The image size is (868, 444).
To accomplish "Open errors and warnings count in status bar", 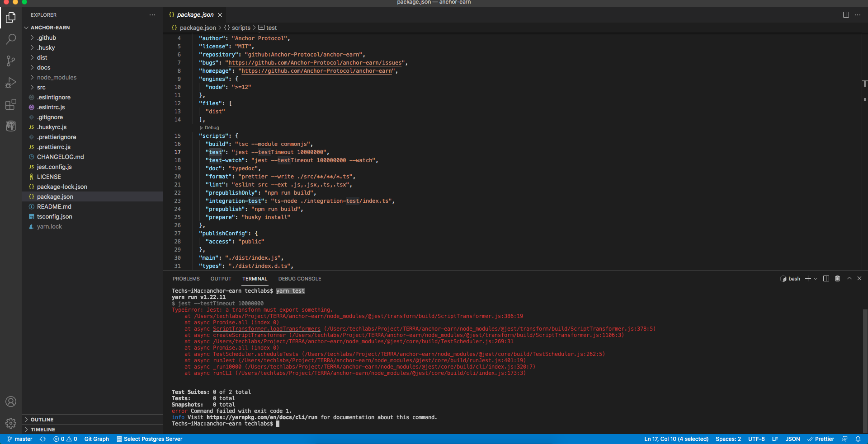I will click(65, 439).
